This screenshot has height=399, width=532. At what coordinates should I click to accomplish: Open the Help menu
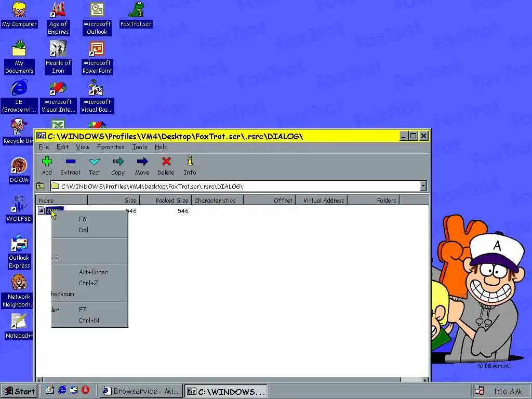tap(161, 147)
